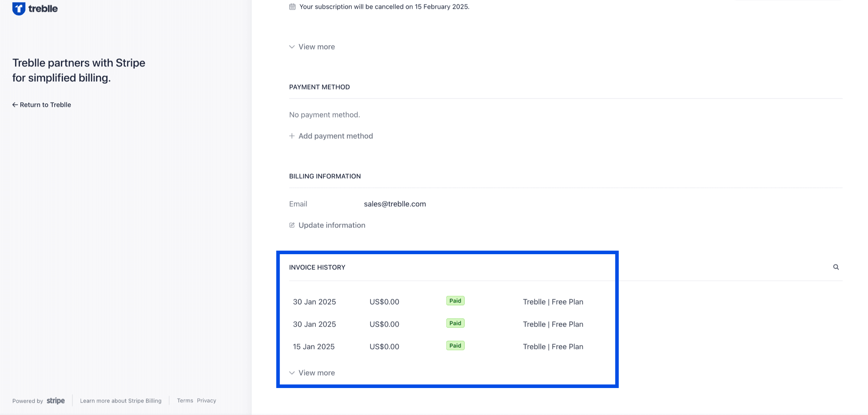Expand View more under invoice history
868x415 pixels.
316,372
